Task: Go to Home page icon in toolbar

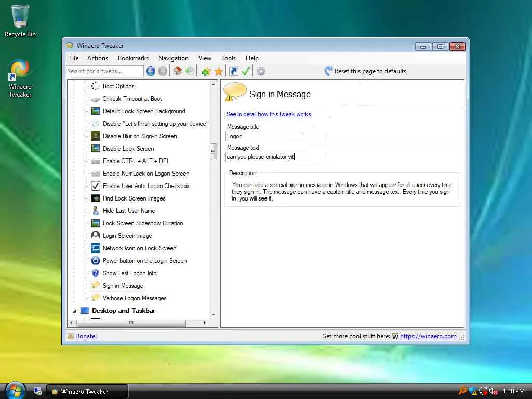Action: (x=177, y=71)
